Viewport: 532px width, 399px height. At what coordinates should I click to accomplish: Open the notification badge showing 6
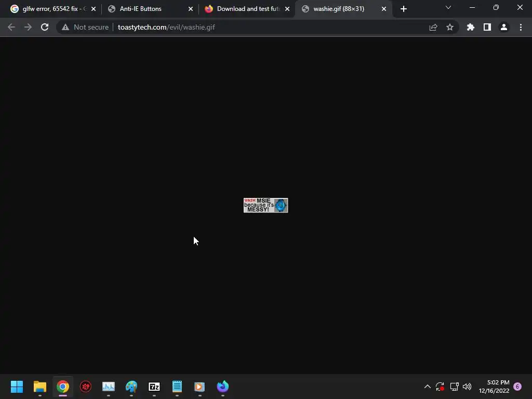click(x=517, y=387)
